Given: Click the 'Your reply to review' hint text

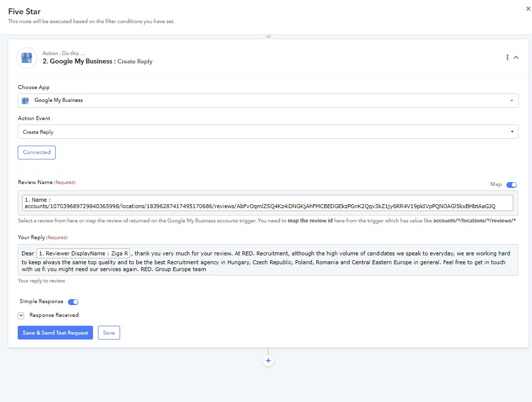Looking at the screenshot, I should (41, 281).
